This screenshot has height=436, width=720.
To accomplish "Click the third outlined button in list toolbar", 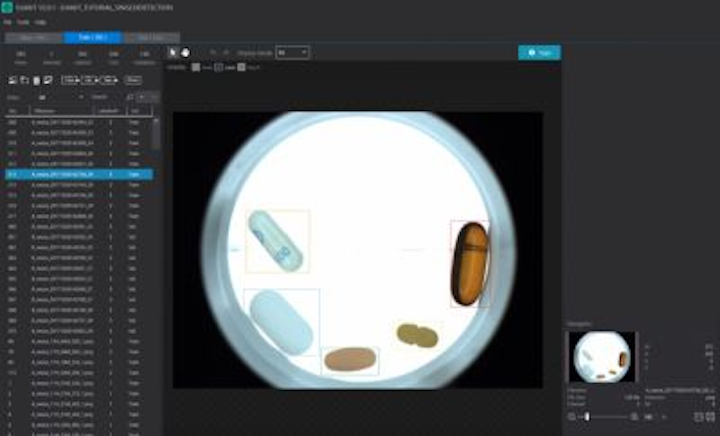I will pyautogui.click(x=109, y=80).
